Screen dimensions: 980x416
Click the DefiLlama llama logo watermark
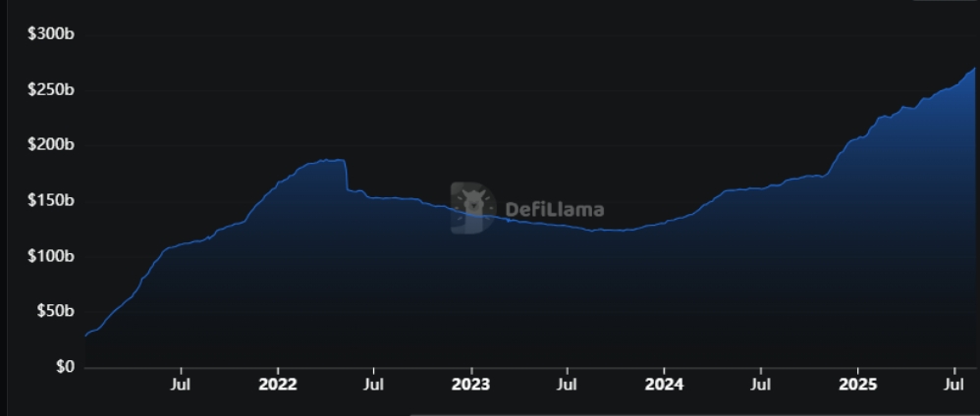[473, 208]
